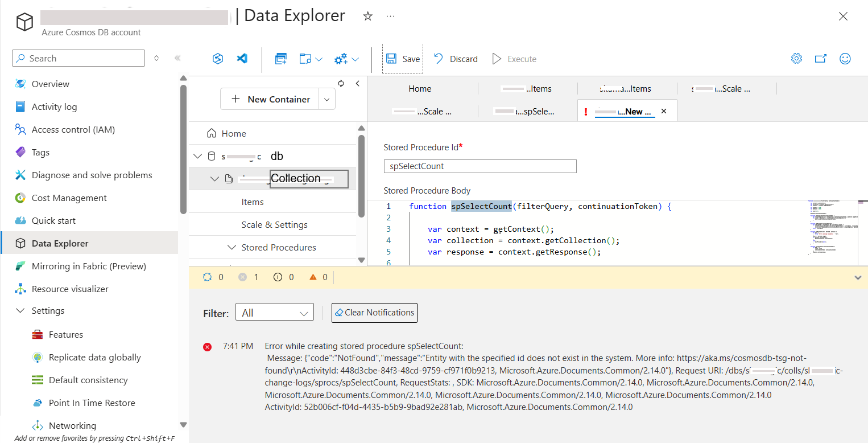Open the Filter dropdown in notifications panel
Viewport: 868px width, 443px height.
[275, 312]
